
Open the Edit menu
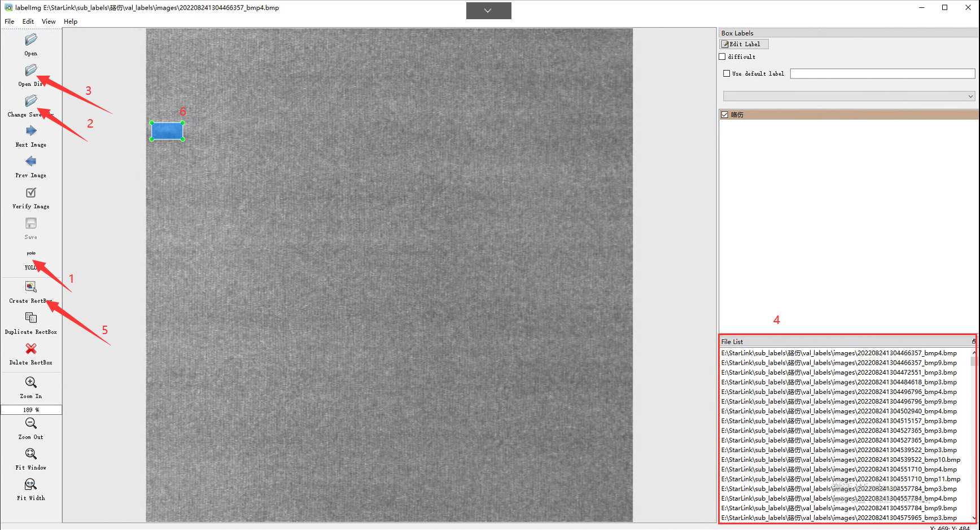(x=28, y=21)
